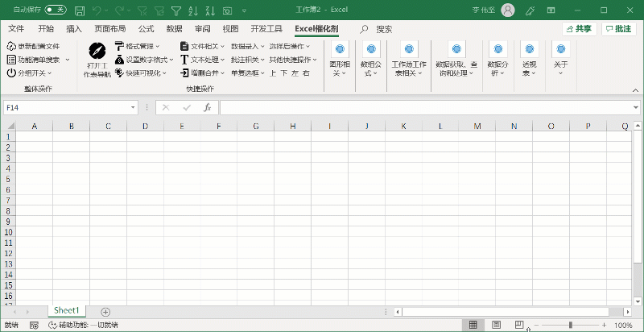This screenshot has width=644, height=332.
Task: Click the zoom slider handle
Action: pyautogui.click(x=571, y=325)
